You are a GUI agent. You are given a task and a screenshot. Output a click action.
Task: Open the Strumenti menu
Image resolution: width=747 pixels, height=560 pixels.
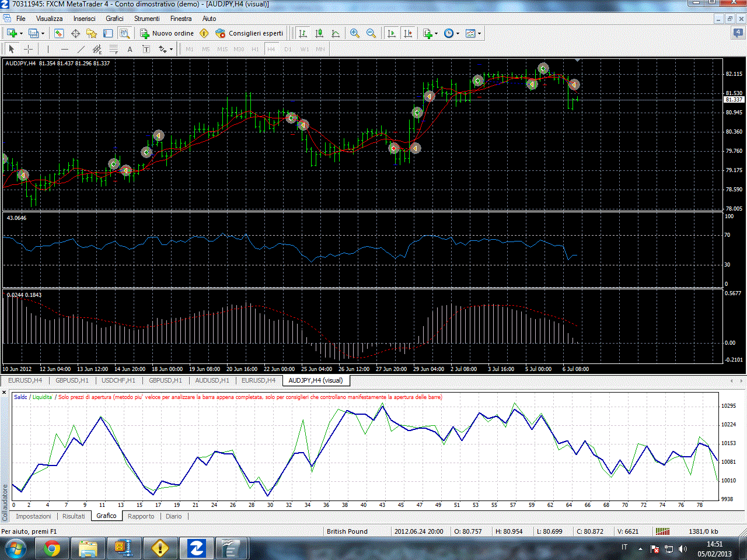pyautogui.click(x=146, y=19)
